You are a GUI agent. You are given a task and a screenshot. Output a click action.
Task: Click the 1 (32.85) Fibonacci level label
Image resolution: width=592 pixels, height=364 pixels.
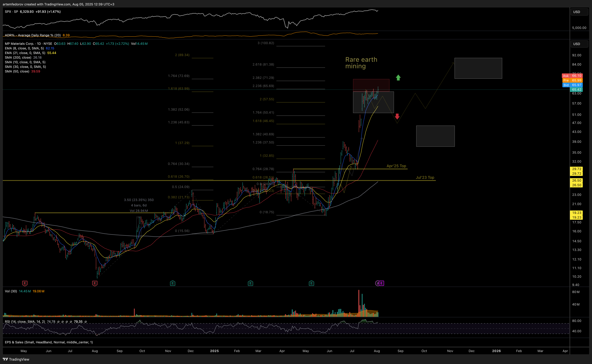(267, 156)
